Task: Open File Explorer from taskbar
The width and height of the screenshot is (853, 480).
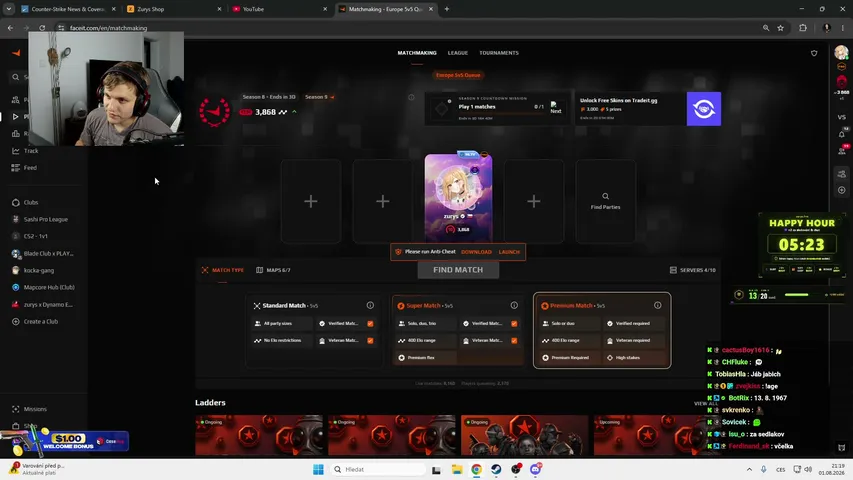Action: pyautogui.click(x=456, y=469)
